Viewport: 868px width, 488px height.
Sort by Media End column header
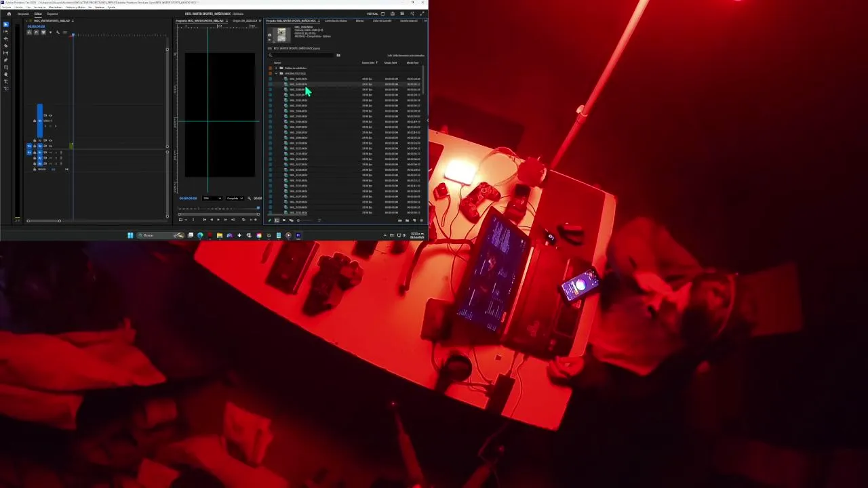click(412, 62)
